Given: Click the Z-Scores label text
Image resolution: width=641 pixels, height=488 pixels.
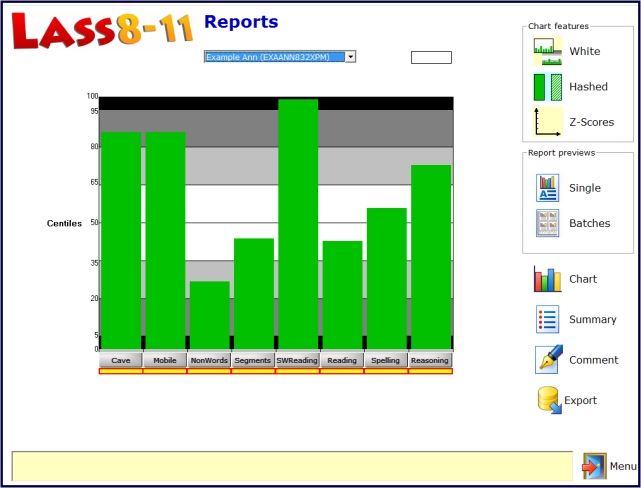Looking at the screenshot, I should (592, 122).
